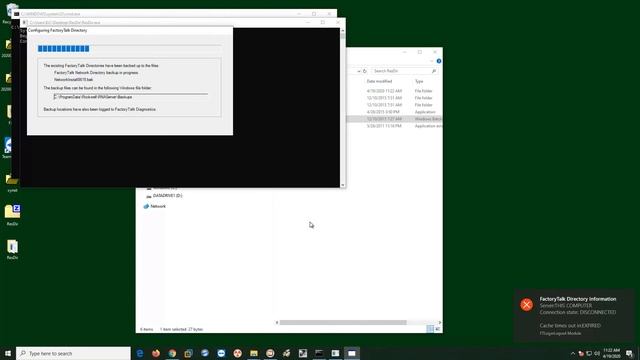Open the ResDir archive desktop icon at bottom
This screenshot has height=360, width=640.
click(12, 249)
